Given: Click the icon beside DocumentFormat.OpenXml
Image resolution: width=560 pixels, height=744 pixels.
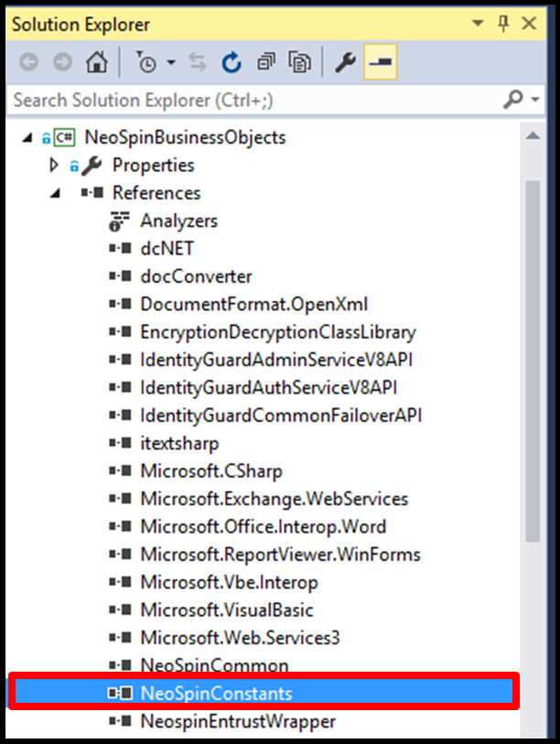Looking at the screenshot, I should click(120, 304).
